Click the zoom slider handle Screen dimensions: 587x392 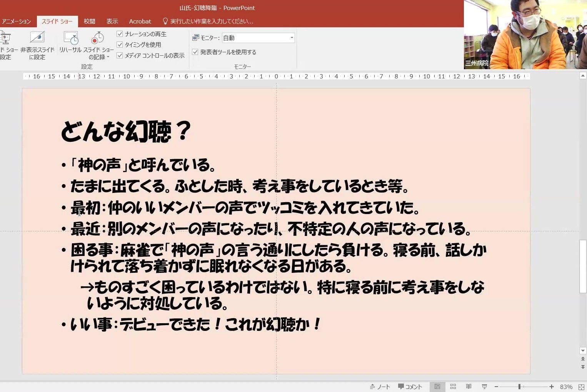(x=519, y=387)
